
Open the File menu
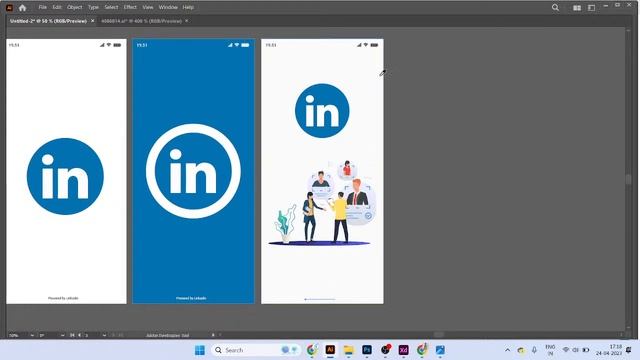coord(42,7)
